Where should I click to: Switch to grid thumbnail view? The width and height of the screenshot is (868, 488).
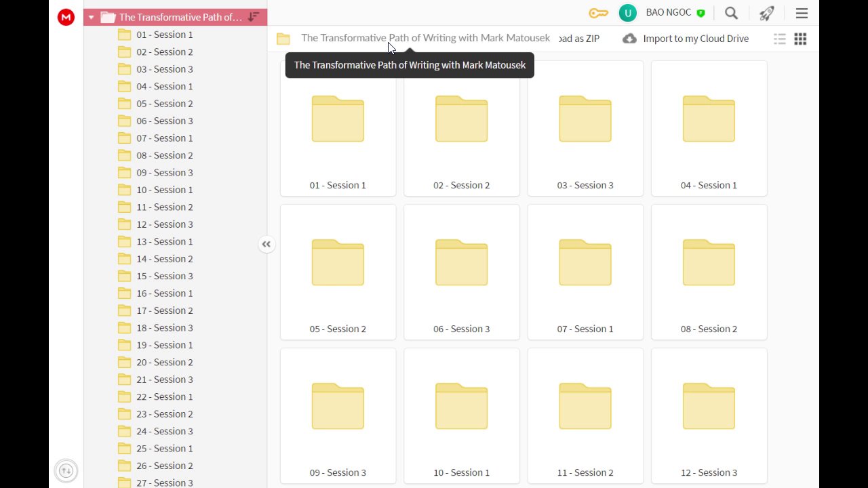800,39
